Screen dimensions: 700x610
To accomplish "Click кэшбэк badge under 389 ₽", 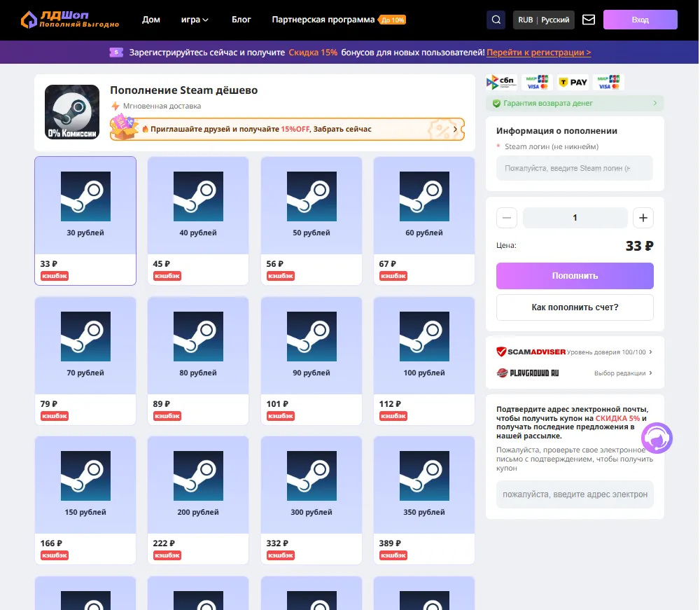I will [x=393, y=555].
